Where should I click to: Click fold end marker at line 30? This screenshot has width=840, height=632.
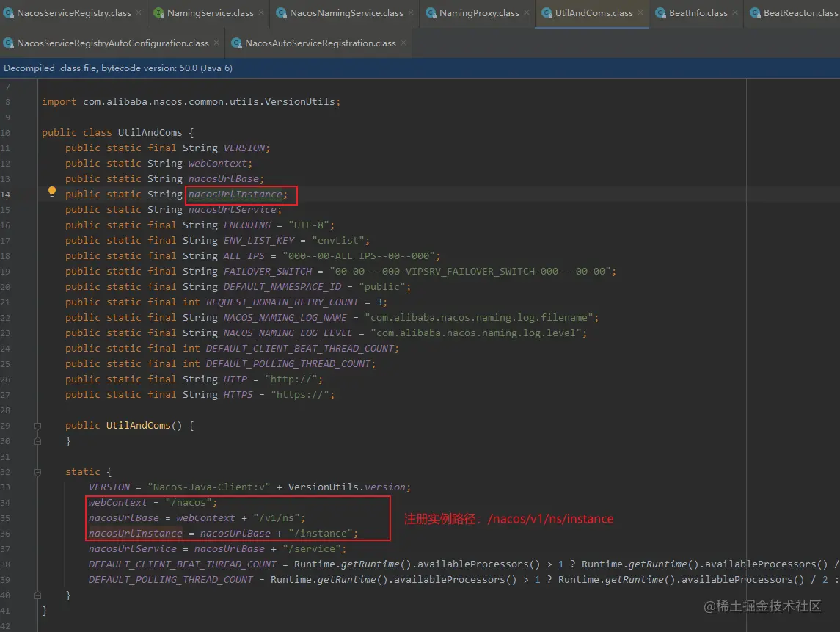coord(37,441)
